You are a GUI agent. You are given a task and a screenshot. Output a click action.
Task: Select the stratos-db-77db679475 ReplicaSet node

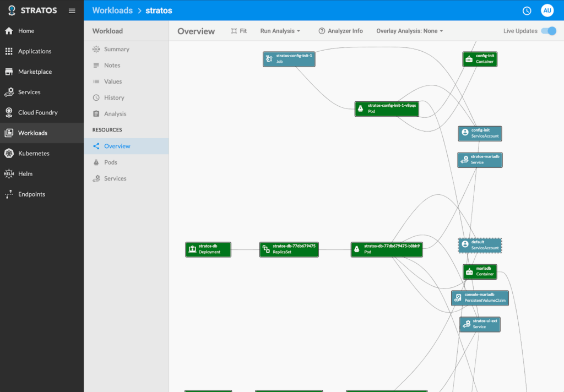point(289,249)
